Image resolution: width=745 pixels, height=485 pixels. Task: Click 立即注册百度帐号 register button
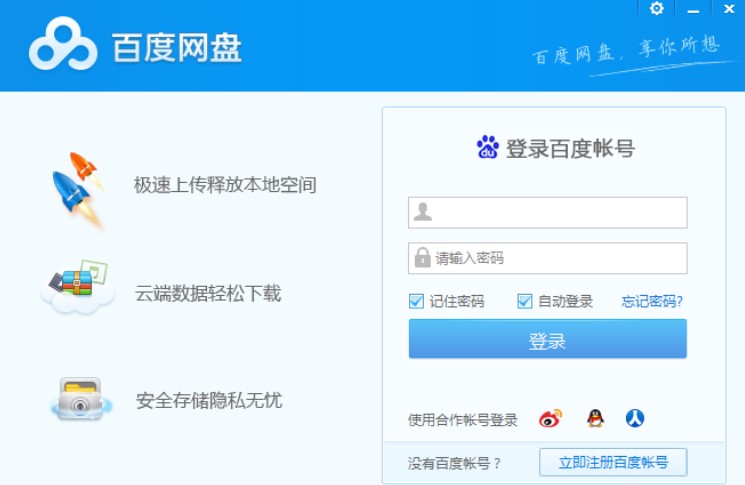pos(613,462)
